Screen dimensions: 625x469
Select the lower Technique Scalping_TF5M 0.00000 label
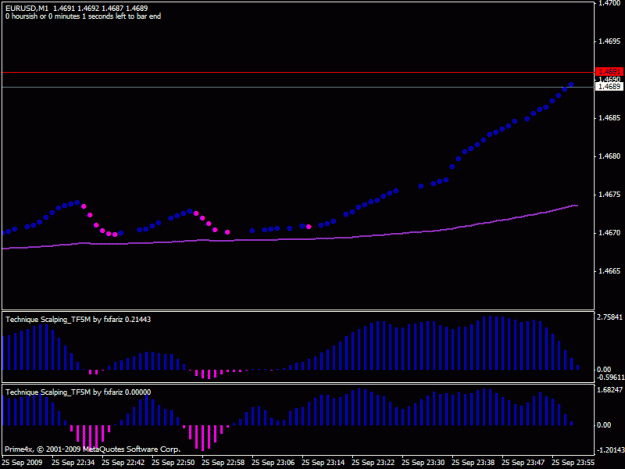click(x=78, y=392)
